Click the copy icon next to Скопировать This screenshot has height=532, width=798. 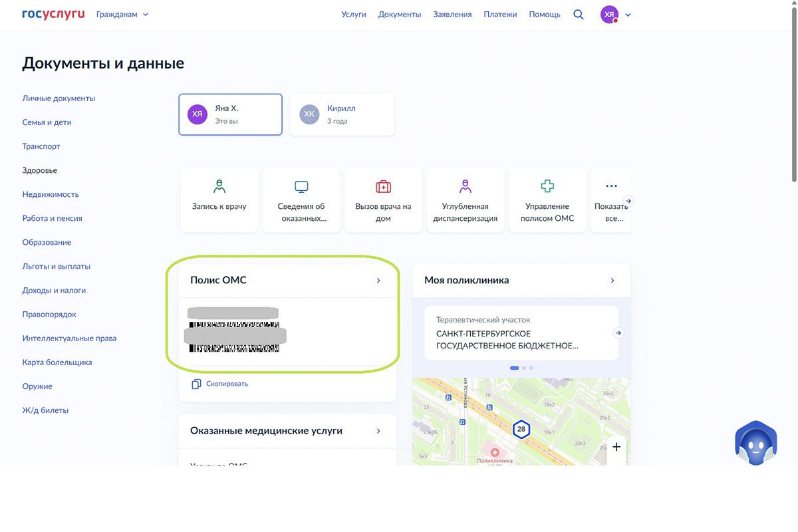pos(196,384)
